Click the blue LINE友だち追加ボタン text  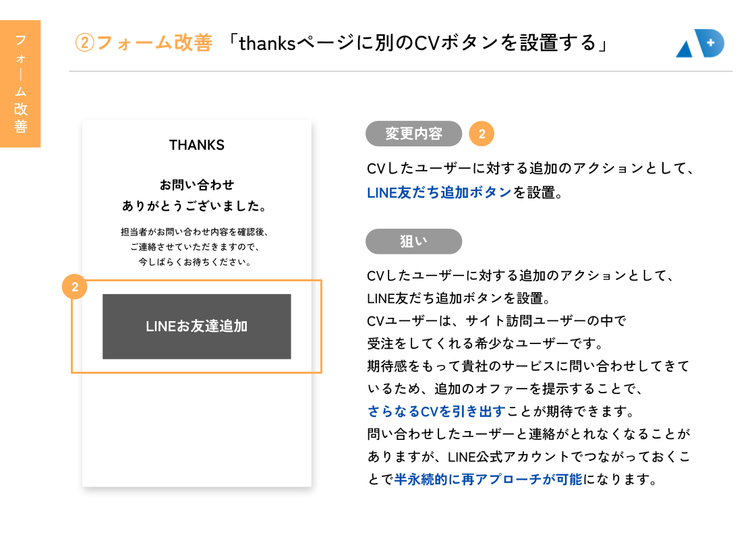click(x=439, y=192)
